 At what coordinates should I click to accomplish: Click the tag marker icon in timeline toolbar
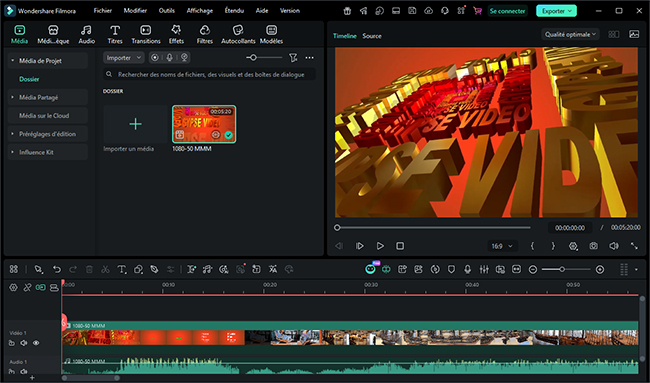click(x=154, y=269)
